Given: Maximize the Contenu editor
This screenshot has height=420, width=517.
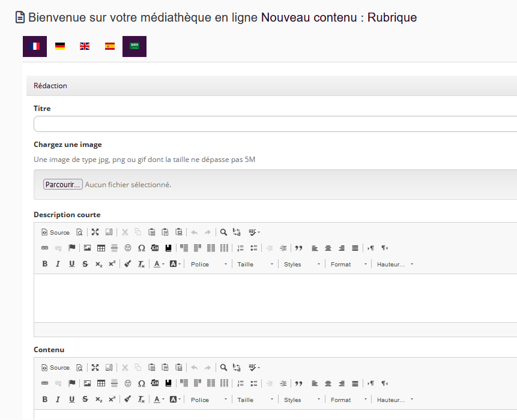Looking at the screenshot, I should [x=95, y=368].
